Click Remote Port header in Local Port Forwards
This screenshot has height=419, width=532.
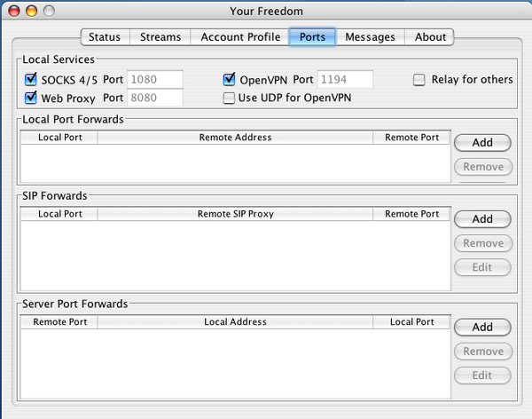click(x=411, y=138)
